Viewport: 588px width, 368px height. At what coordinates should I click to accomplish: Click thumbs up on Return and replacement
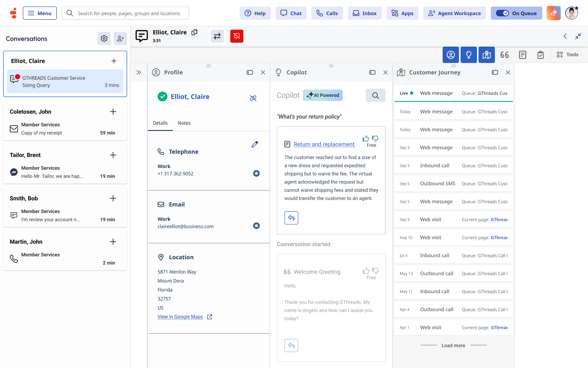coord(366,139)
